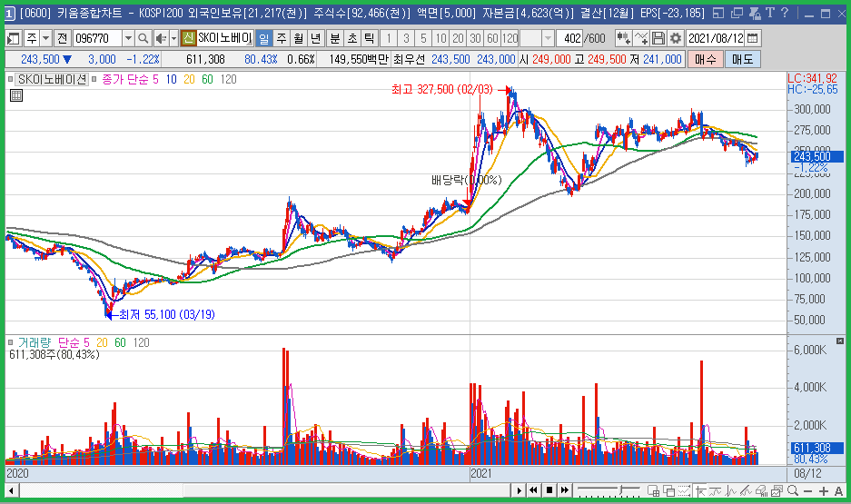Click the eraser tool icon
Screen dimensions: 851x504
click(761, 491)
